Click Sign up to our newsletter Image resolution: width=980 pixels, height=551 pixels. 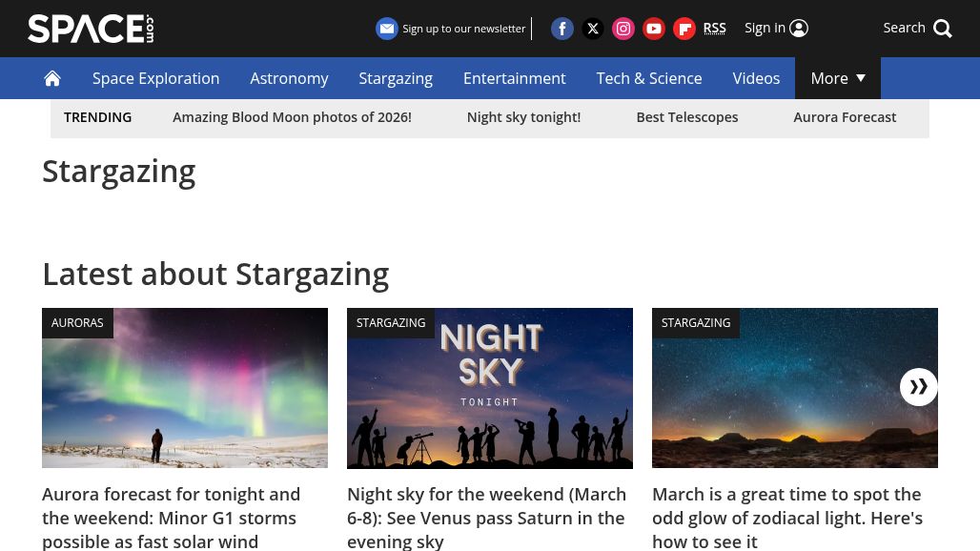[x=463, y=29]
